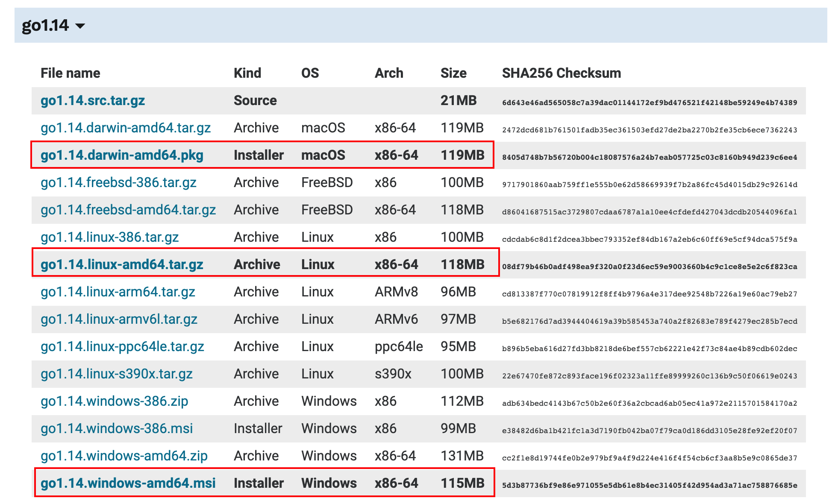
Task: Click the go1.14 version heading
Action: (45, 26)
